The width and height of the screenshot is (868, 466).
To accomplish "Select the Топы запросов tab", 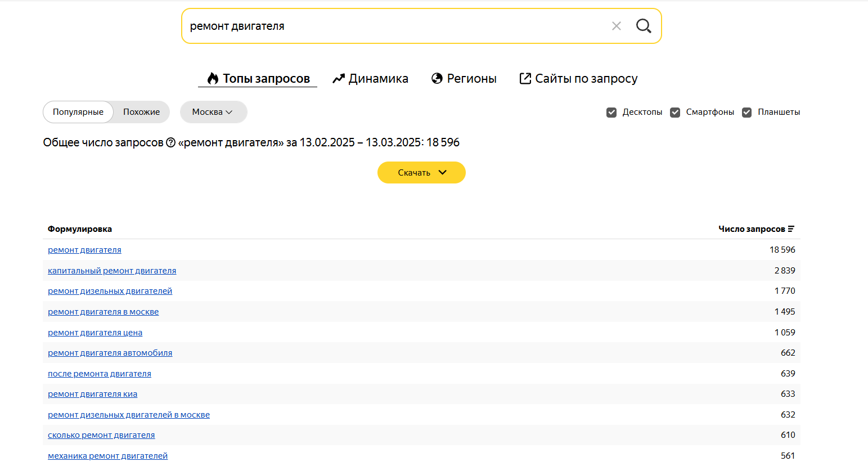I will (258, 79).
